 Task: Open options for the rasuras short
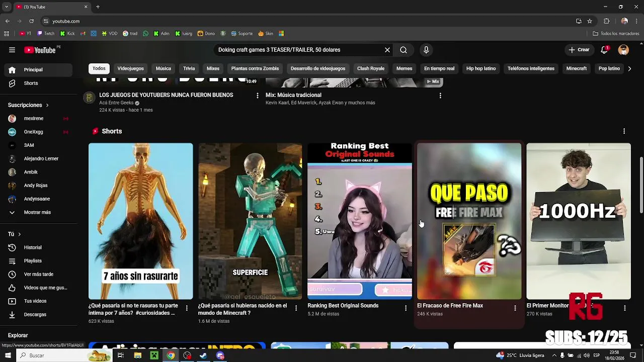pos(187,308)
